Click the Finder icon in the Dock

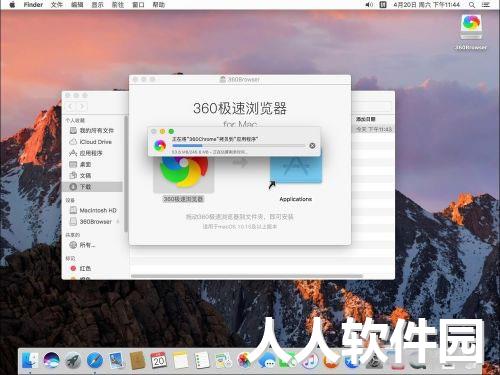(x=30, y=361)
